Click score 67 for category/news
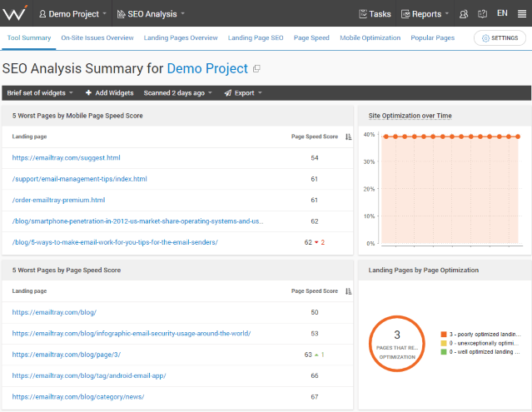This screenshot has height=412, width=532. tap(315, 397)
